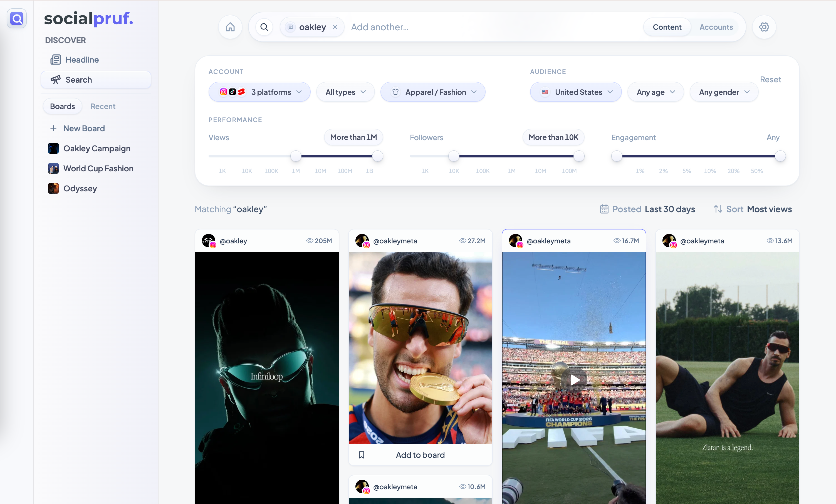Click the socialpruf app logo icon
Image resolution: width=836 pixels, height=504 pixels.
[17, 18]
